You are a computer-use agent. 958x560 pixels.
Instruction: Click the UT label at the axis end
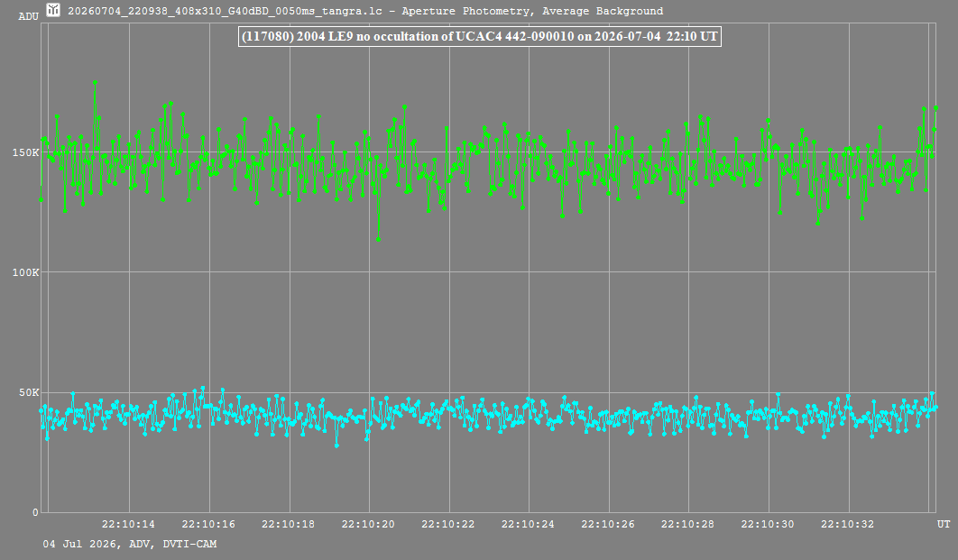pos(944,524)
